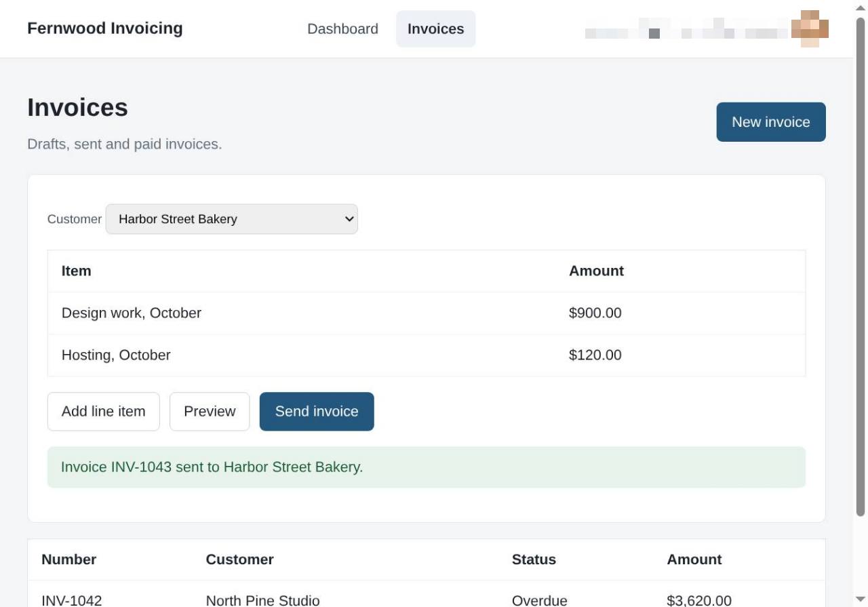Switch to the Dashboard tab
The height and width of the screenshot is (607, 868).
(342, 29)
